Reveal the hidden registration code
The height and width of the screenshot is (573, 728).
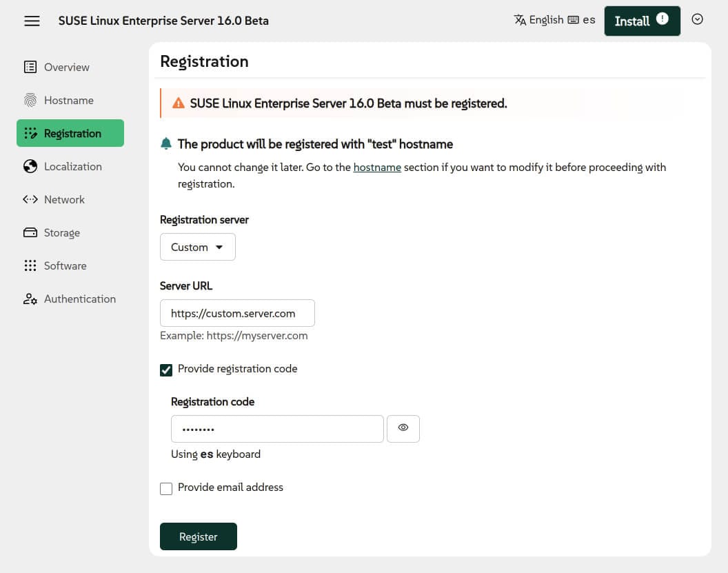[x=403, y=428]
